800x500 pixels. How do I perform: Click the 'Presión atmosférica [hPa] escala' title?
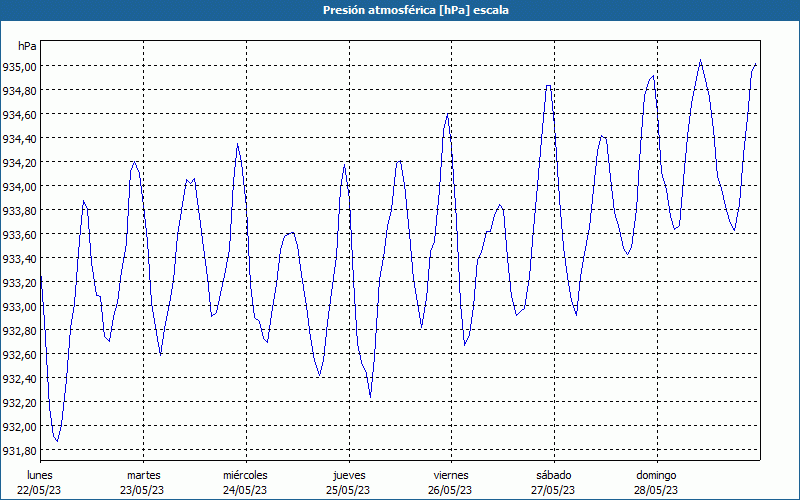[x=415, y=10]
